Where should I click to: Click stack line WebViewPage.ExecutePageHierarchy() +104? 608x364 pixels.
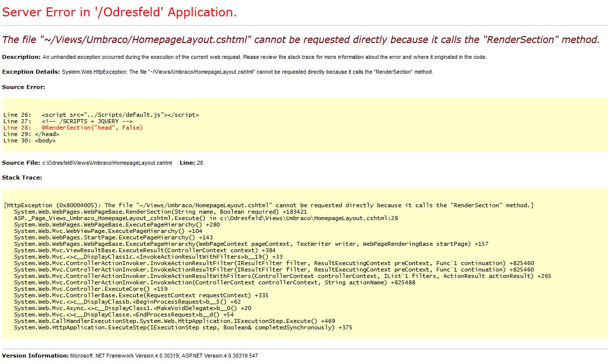pyautogui.click(x=108, y=231)
